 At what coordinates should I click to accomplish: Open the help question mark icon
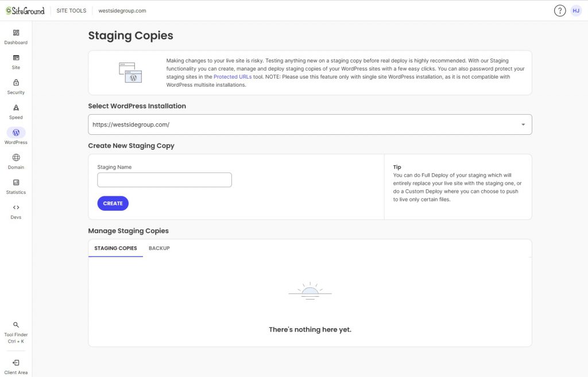pos(560,11)
